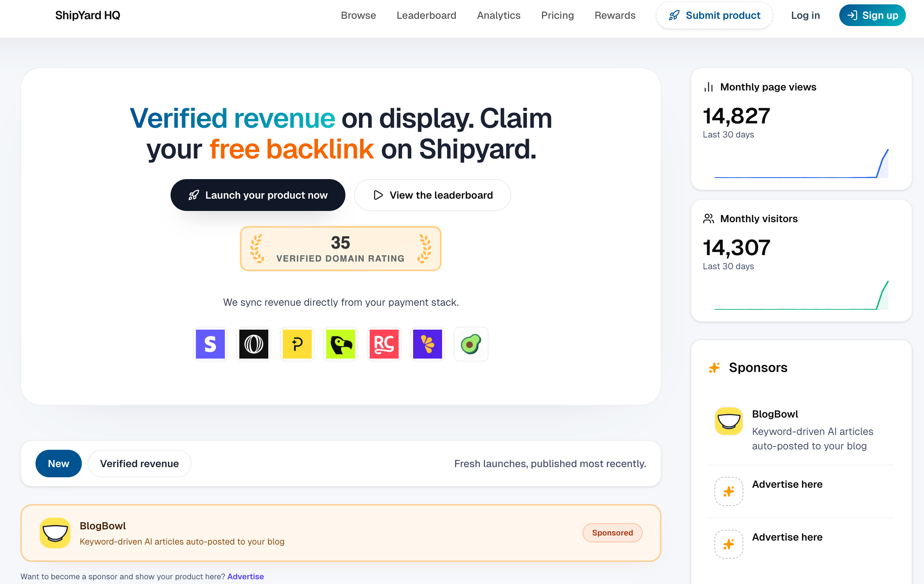The image size is (924, 584).
Task: Click the purple Stripe S logo icon
Action: pyautogui.click(x=210, y=344)
